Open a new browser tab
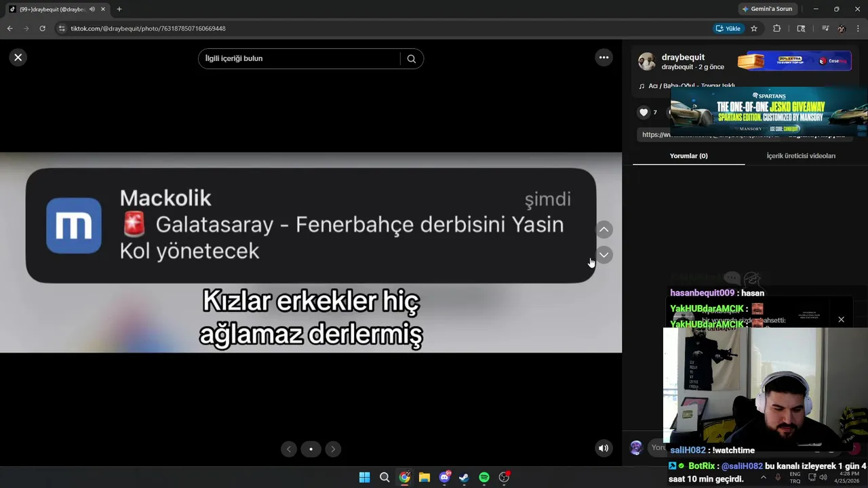This screenshot has width=868, height=488. click(x=119, y=9)
